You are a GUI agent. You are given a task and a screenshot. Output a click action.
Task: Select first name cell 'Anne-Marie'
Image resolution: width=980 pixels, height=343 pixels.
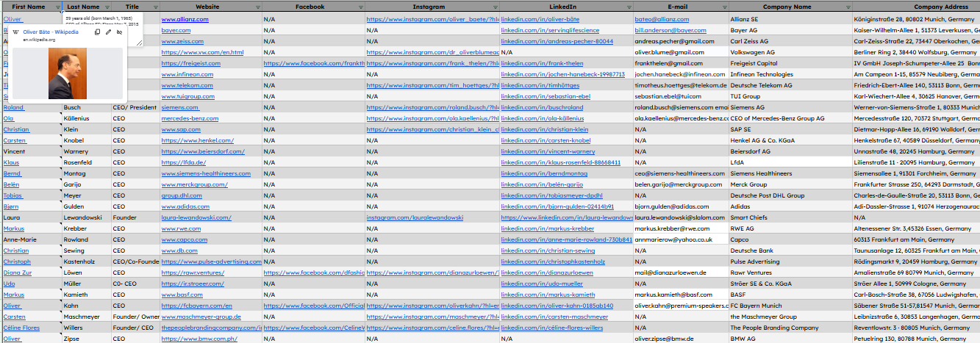pos(32,239)
